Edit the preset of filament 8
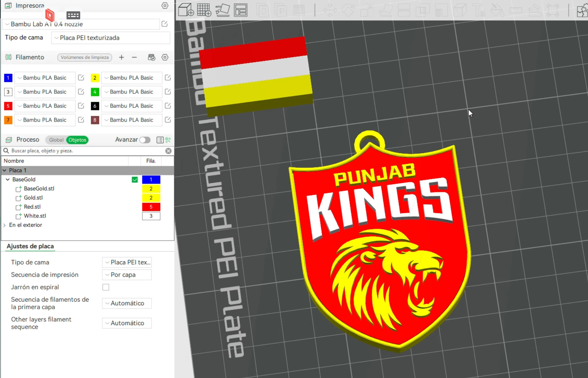The width and height of the screenshot is (588, 378). 168,120
